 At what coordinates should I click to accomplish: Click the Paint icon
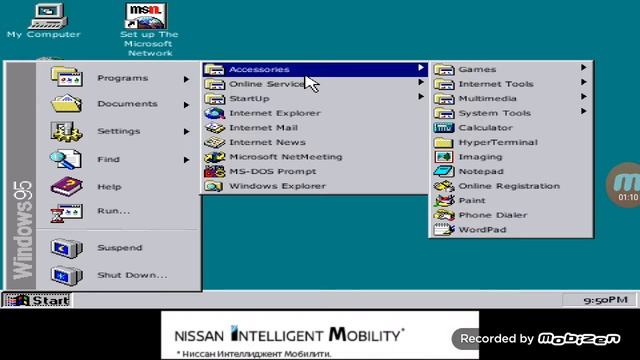[x=444, y=200]
